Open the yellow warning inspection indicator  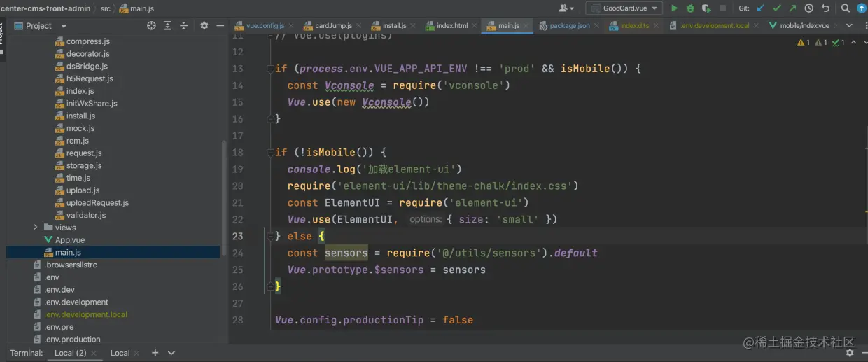[803, 42]
